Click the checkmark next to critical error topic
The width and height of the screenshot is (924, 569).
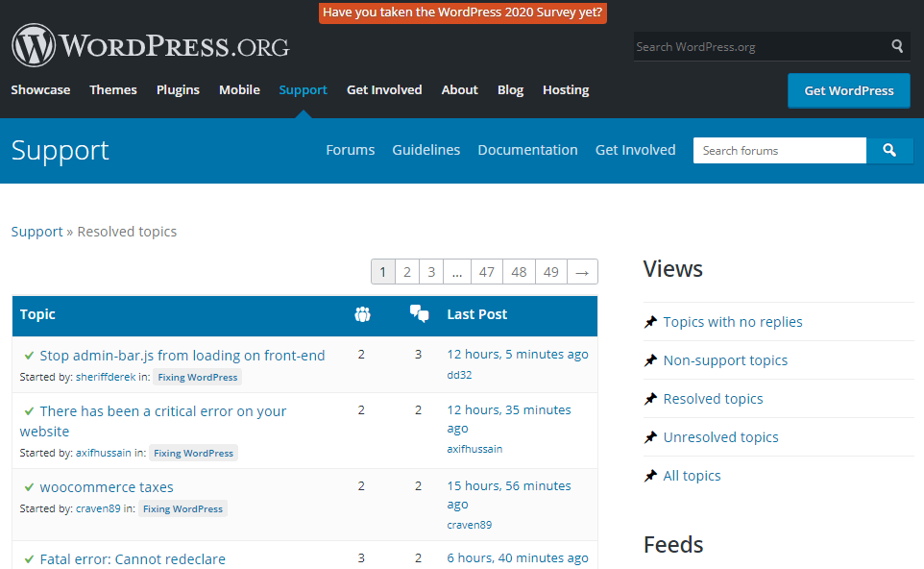[x=29, y=411]
